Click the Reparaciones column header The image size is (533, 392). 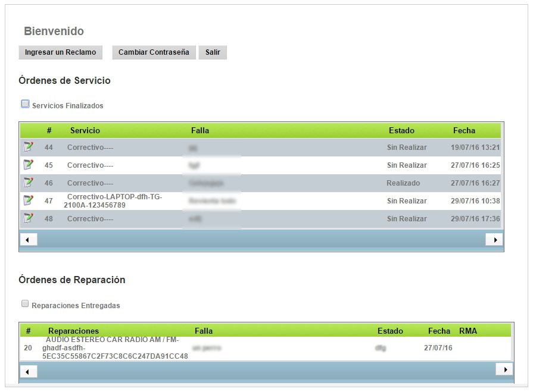click(x=74, y=331)
